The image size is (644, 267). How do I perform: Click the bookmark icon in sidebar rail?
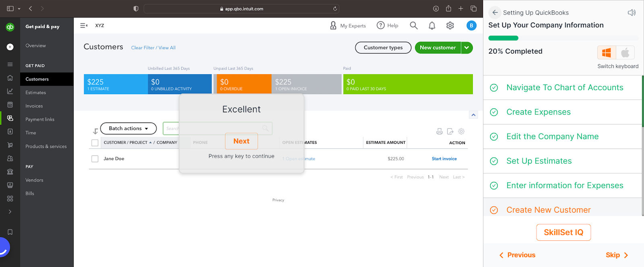tap(10, 232)
